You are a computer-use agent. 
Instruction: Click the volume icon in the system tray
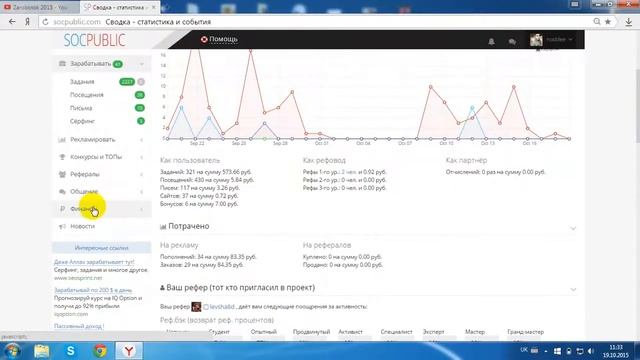tap(591, 351)
